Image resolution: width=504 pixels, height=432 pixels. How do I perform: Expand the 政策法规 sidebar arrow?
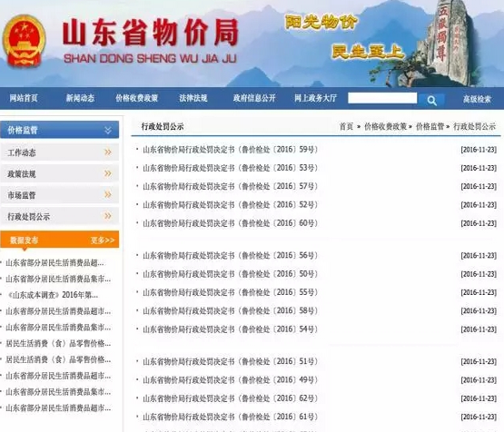pyautogui.click(x=108, y=173)
